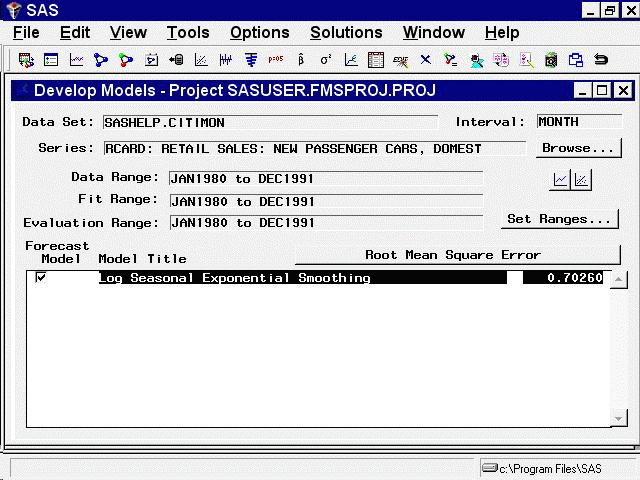Screen dimensions: 640x480
Task: Click the Browse... button for the series
Action: point(578,148)
